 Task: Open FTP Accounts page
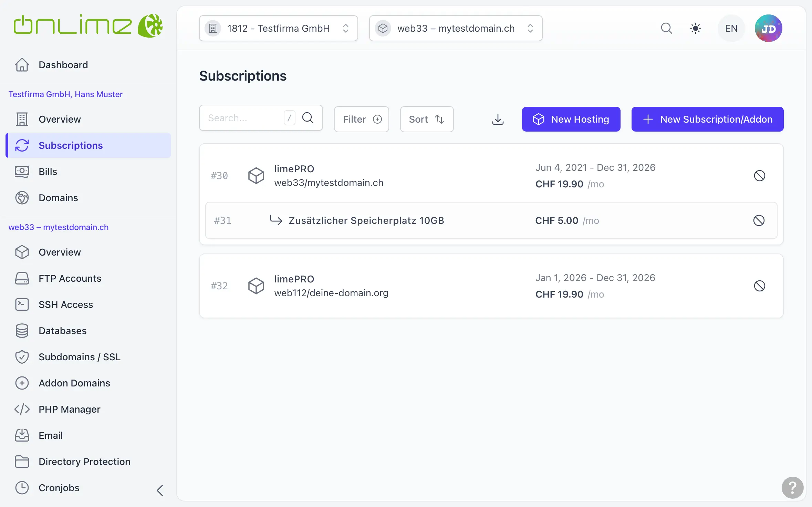pos(88,278)
